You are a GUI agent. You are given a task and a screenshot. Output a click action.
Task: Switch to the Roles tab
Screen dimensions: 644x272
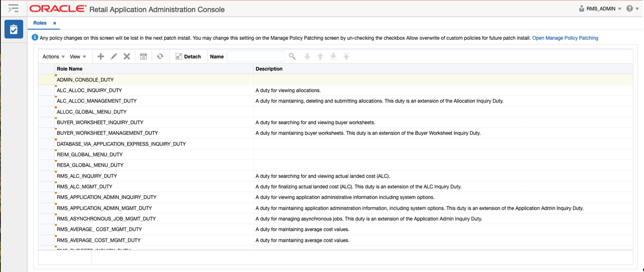(39, 23)
